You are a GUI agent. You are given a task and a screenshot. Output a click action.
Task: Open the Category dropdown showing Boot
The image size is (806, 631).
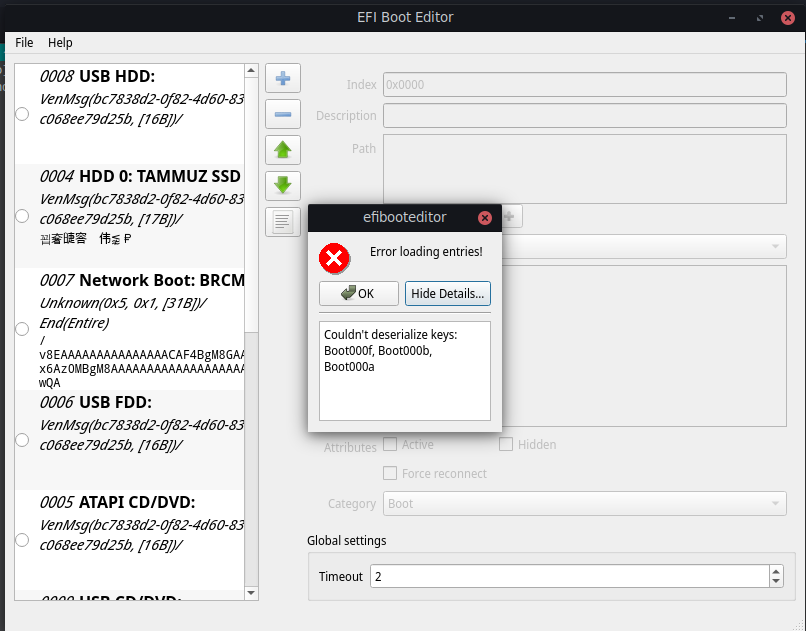point(584,503)
